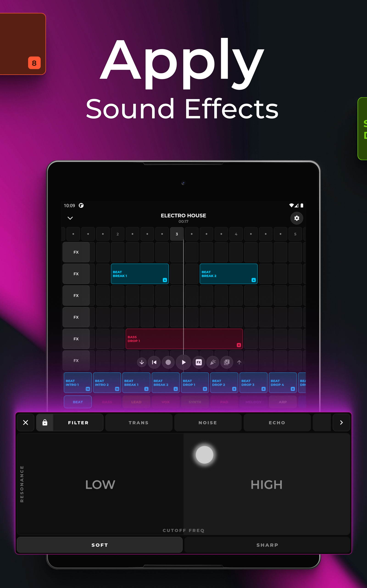Image resolution: width=367 pixels, height=588 pixels.
Task: Open settings via the gear icon
Action: click(x=297, y=218)
